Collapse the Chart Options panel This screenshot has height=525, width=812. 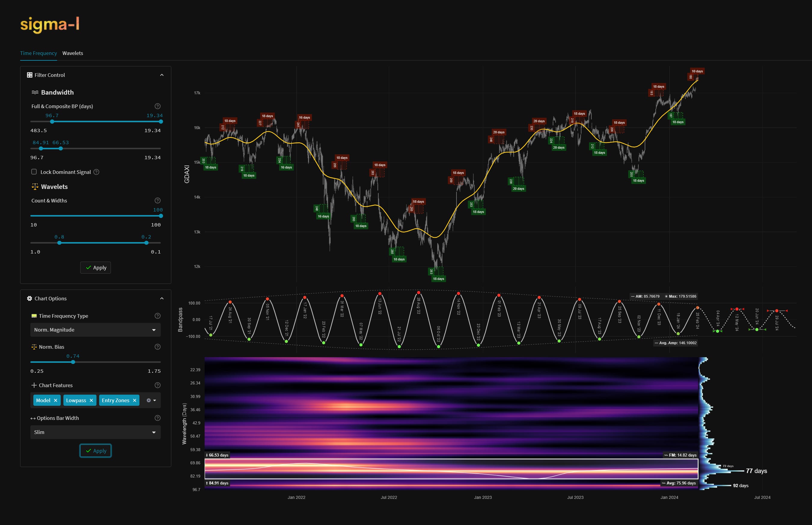[x=162, y=299]
